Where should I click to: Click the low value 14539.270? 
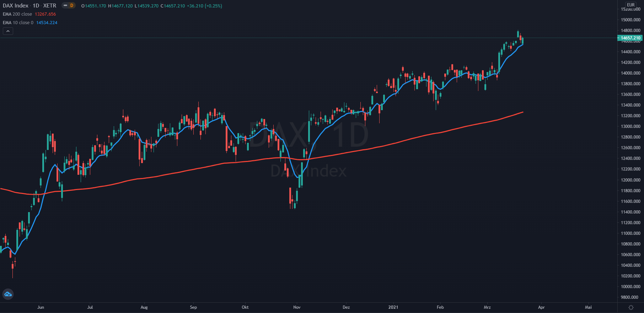pos(148,6)
